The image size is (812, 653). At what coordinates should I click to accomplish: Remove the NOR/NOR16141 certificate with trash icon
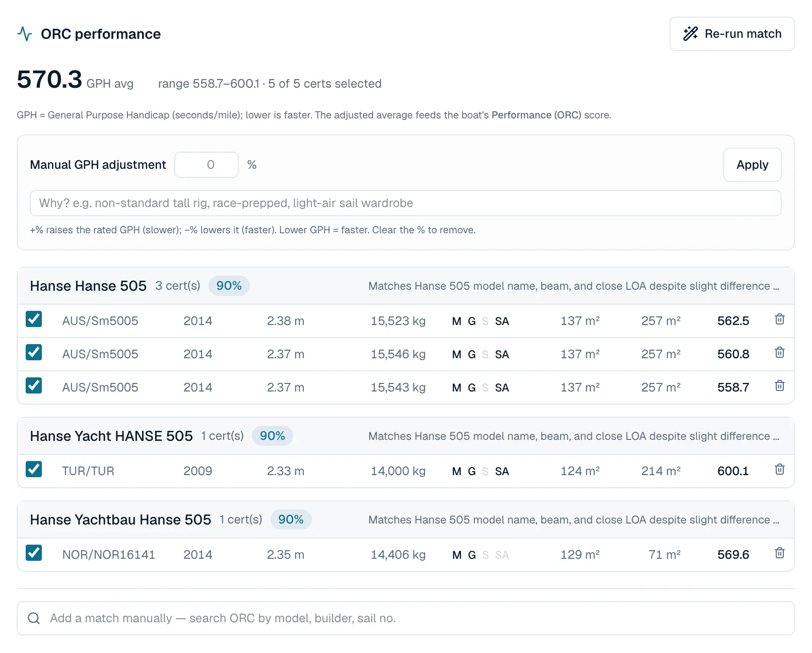click(x=779, y=553)
